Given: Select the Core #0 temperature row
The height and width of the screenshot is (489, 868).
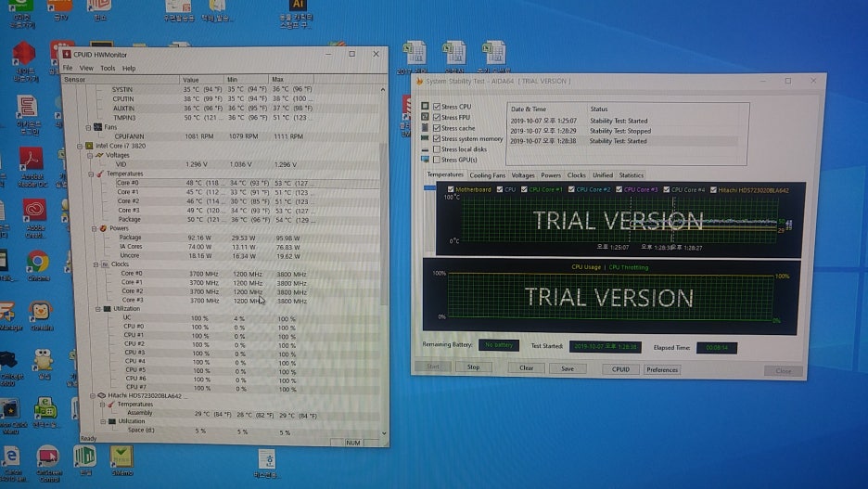Looking at the screenshot, I should [247, 183].
